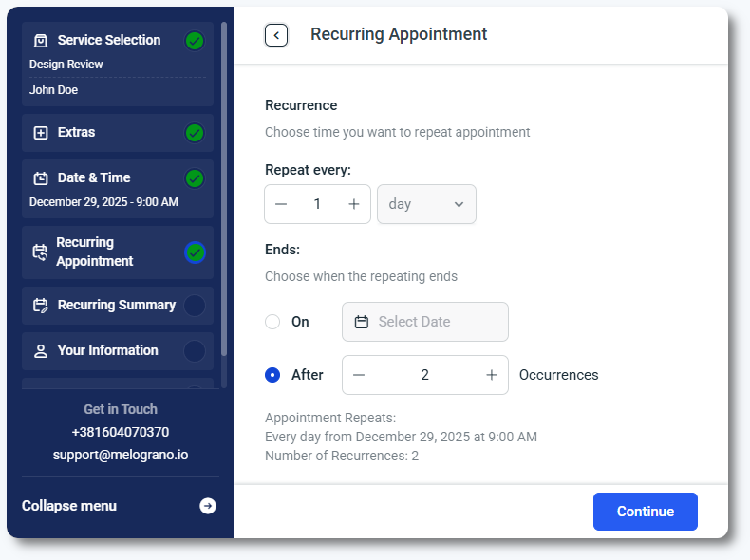
Task: Click the back arrow icon in header
Action: click(x=276, y=35)
